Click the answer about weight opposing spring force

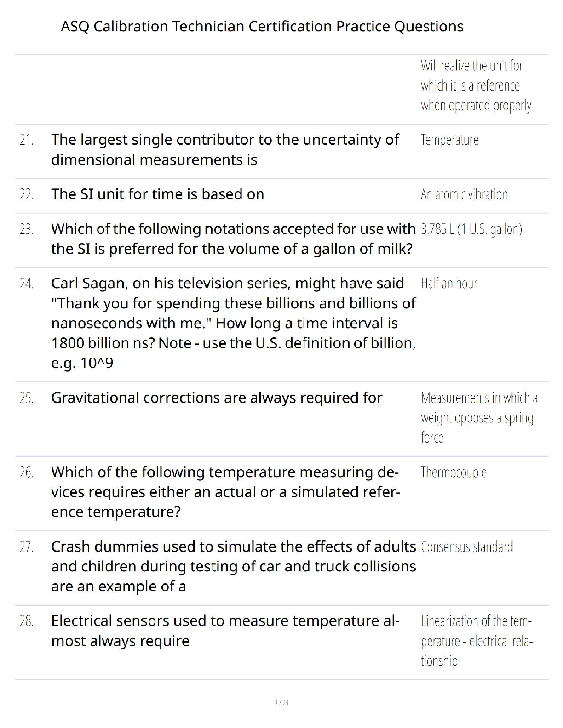pyautogui.click(x=478, y=417)
